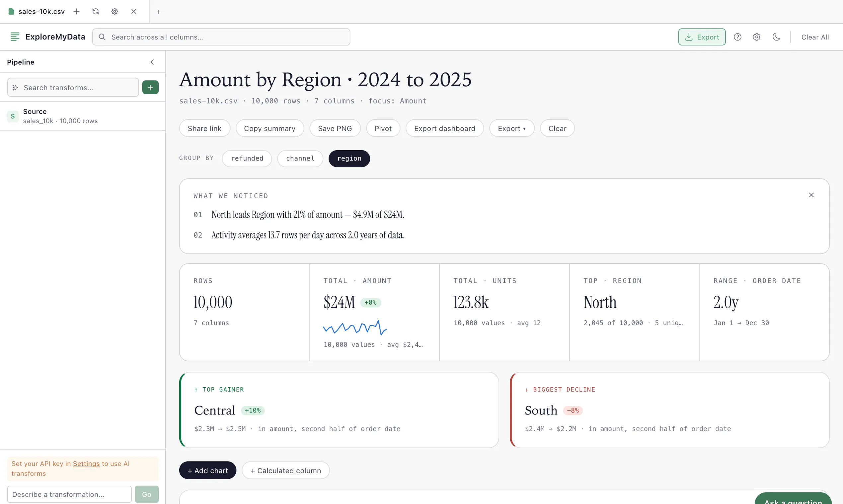Viewport: 843px width, 504px height.
Task: Click the Rows 10,000 stat card
Action: click(x=244, y=312)
